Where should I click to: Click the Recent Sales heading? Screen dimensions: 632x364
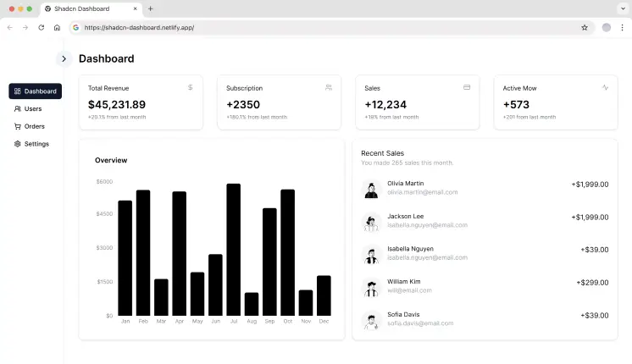(383, 153)
